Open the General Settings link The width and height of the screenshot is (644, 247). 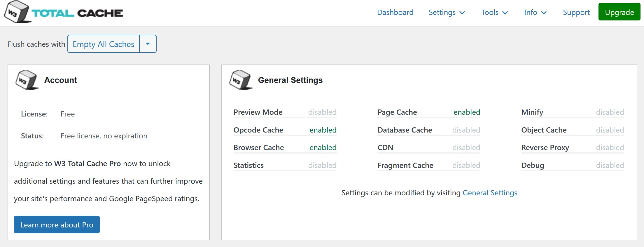tap(490, 193)
